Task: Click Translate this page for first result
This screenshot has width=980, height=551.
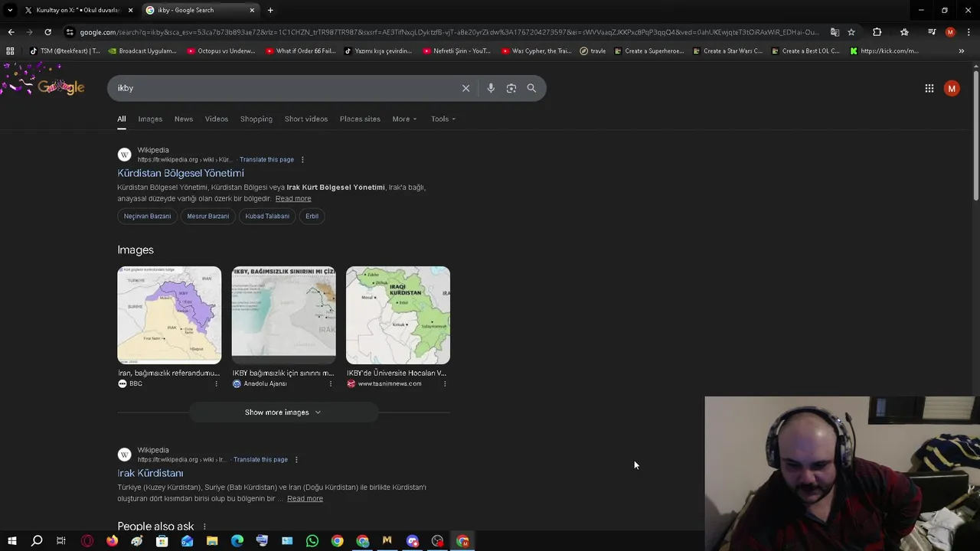Action: (x=266, y=160)
